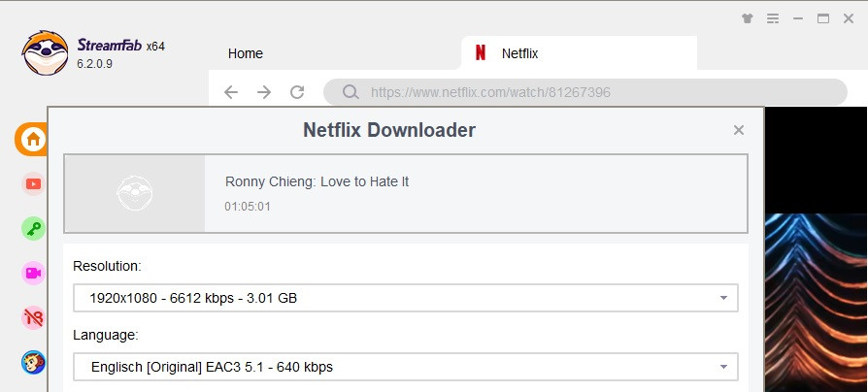Image resolution: width=868 pixels, height=392 pixels.
Task: Go forward with the browser arrow
Action: coord(264,92)
